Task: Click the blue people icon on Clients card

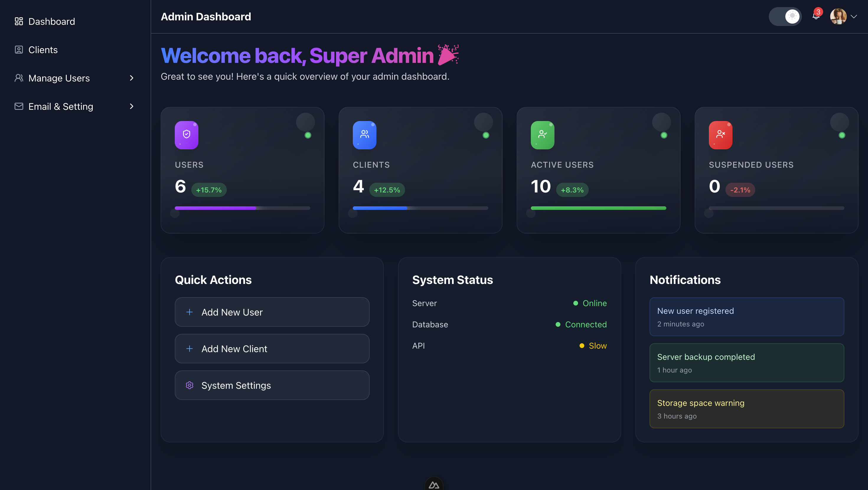Action: (364, 135)
